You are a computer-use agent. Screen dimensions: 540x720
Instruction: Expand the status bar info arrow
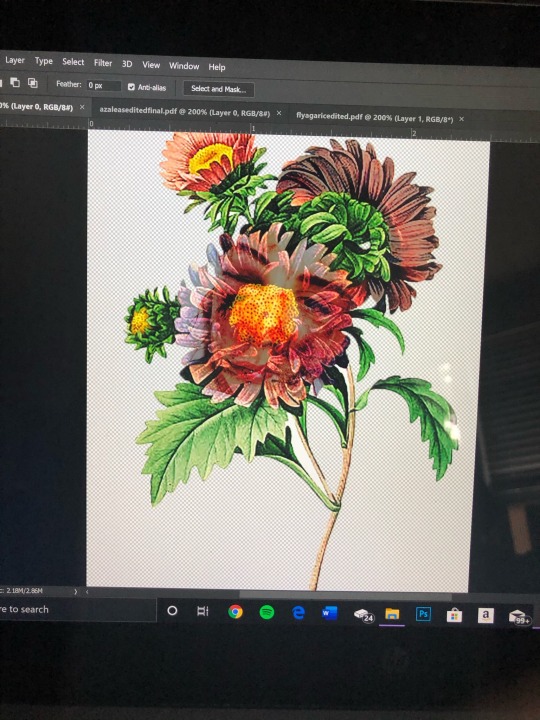(76, 592)
